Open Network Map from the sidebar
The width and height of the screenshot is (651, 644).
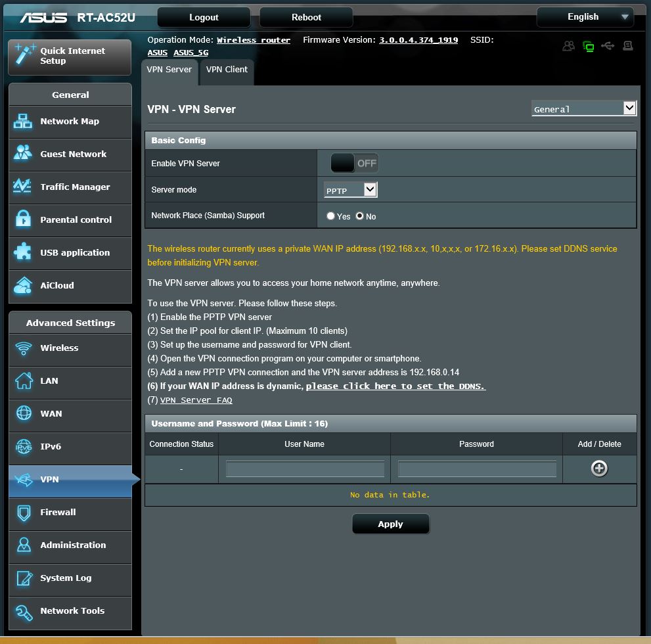tap(70, 122)
